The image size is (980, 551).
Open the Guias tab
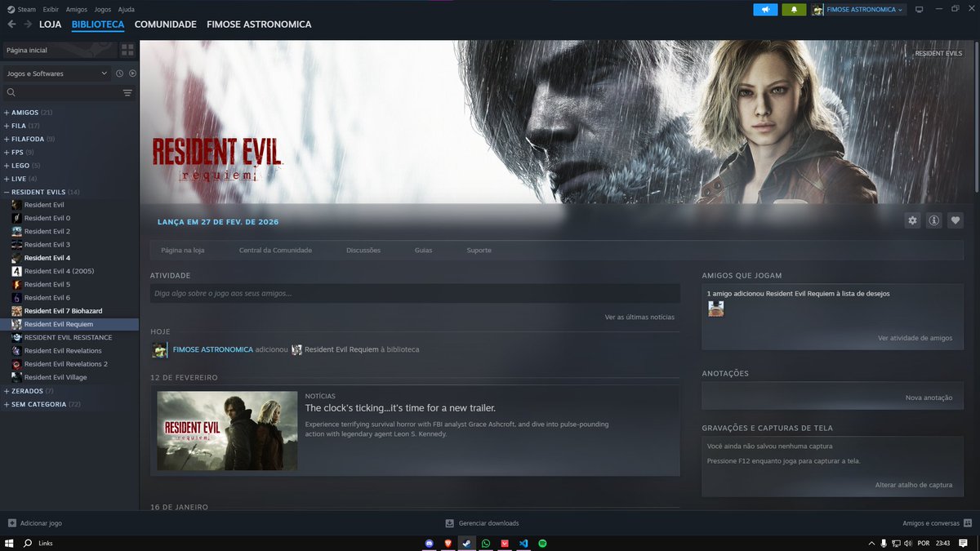click(x=424, y=250)
